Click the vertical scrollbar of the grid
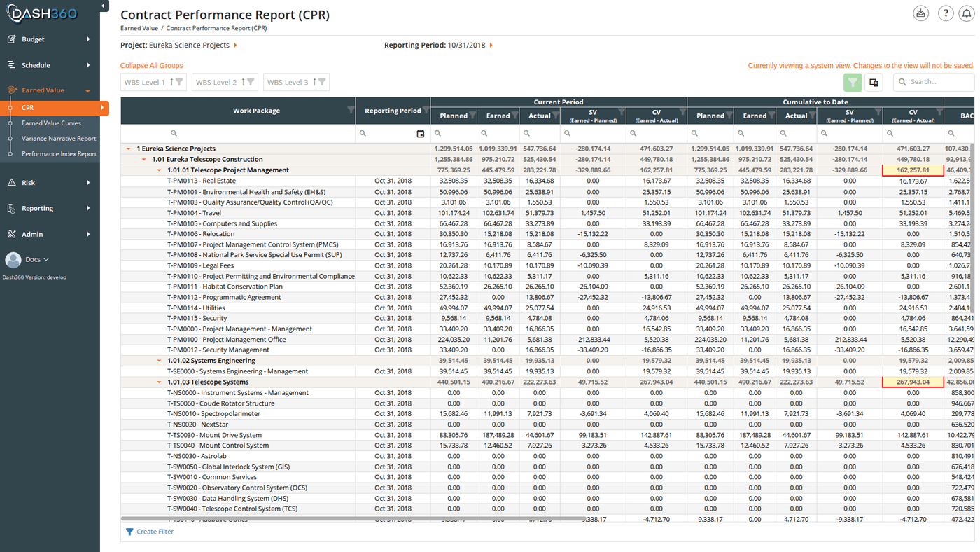The height and width of the screenshot is (552, 980). point(972,228)
